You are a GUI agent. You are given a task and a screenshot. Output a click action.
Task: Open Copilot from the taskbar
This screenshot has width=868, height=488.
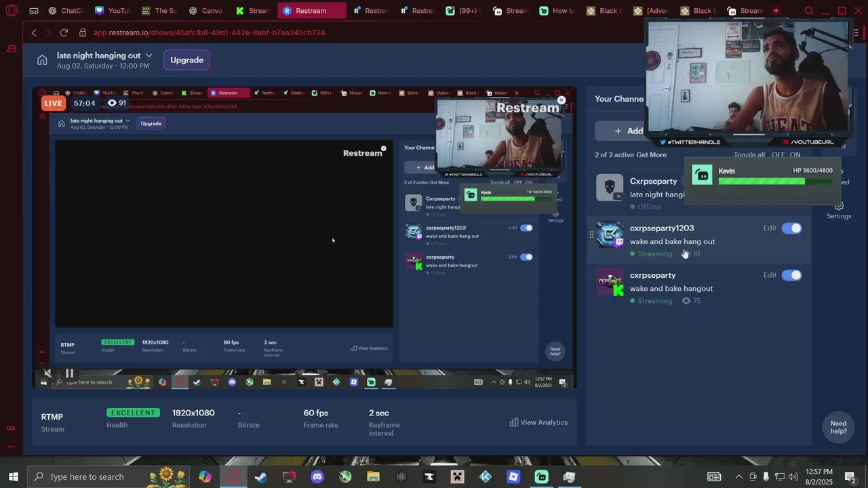coord(205,476)
